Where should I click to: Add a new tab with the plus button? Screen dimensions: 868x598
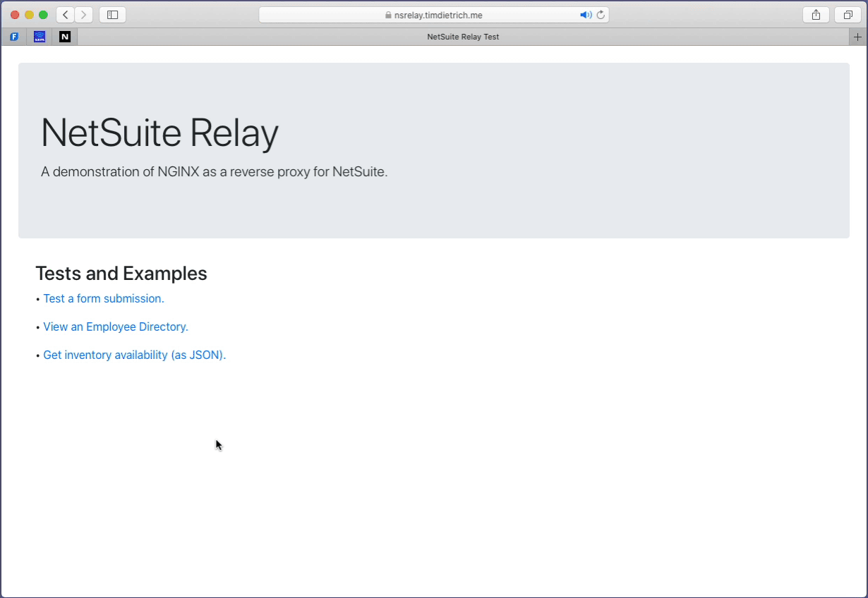[x=858, y=37]
